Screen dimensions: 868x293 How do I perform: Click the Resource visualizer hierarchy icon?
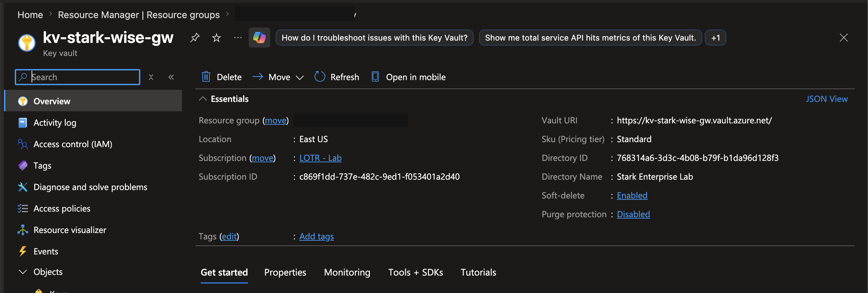[22, 230]
